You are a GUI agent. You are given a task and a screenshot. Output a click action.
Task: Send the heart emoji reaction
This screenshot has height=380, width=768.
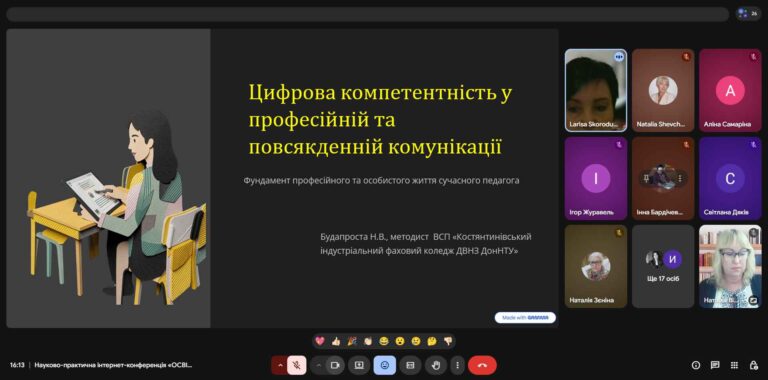pos(320,341)
